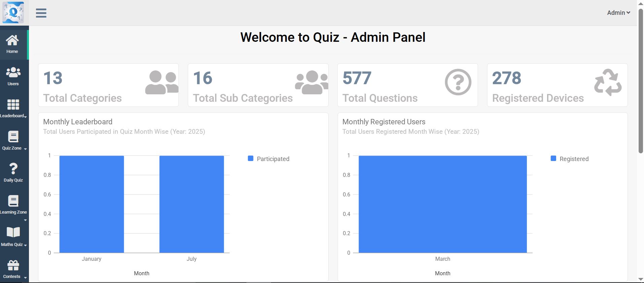Click the page vertical scrollbar thumb
Image resolution: width=644 pixels, height=283 pixels.
[x=641, y=81]
